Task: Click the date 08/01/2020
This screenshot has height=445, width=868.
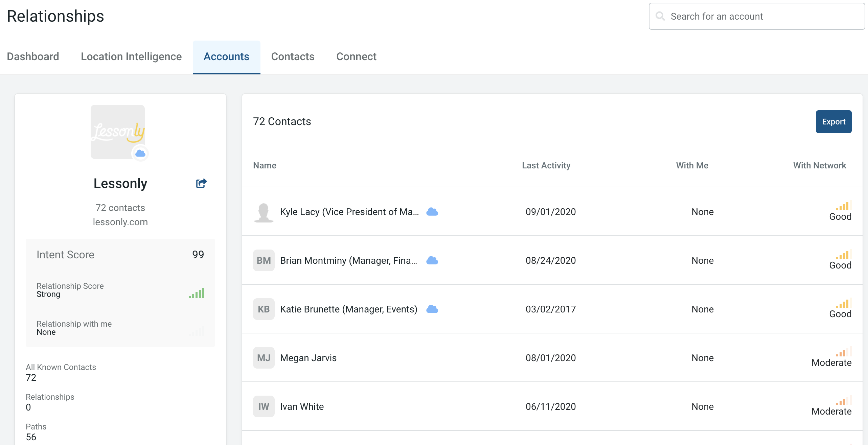Action: [550, 358]
